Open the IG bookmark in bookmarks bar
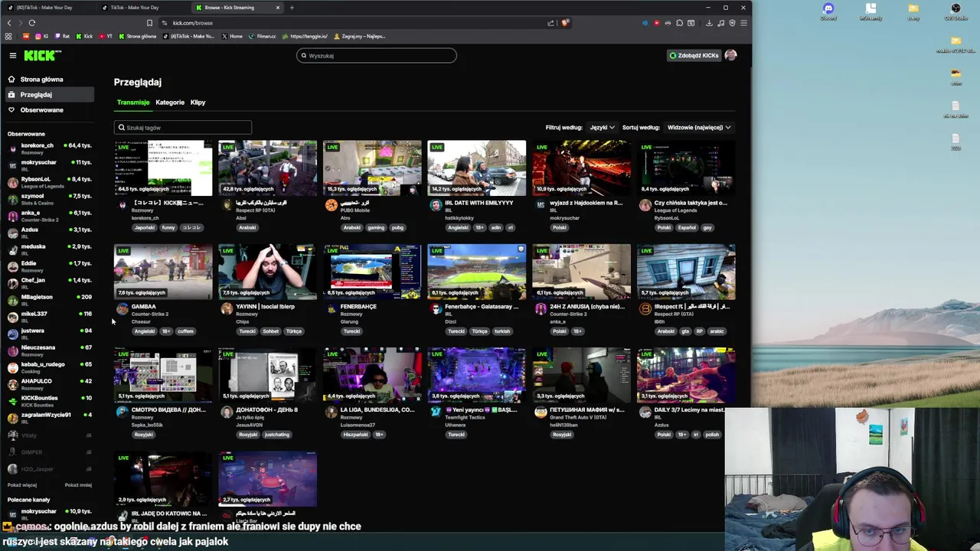 (x=43, y=36)
